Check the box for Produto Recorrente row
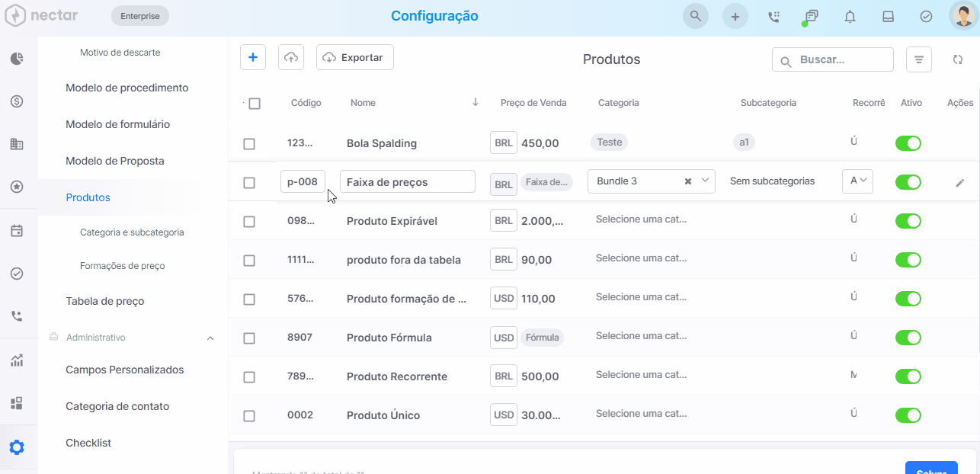Screen dimensions: 980x474 click(249, 377)
